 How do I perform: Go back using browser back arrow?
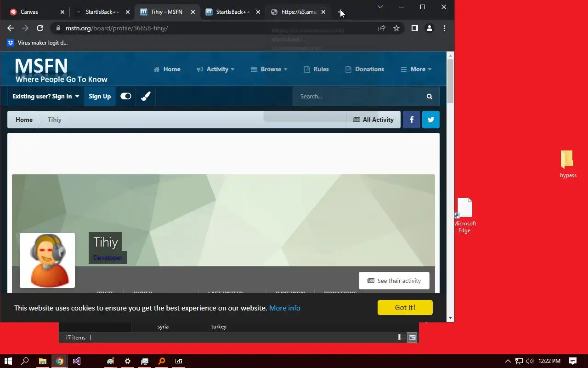(x=11, y=28)
